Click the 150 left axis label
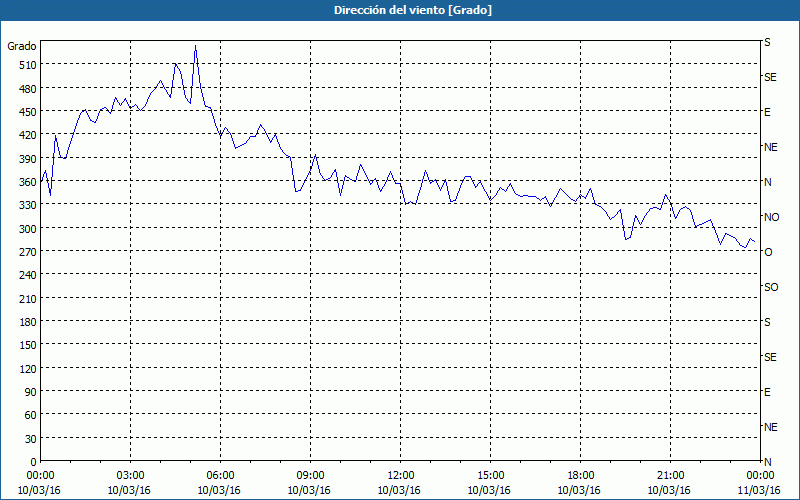Viewport: 800px width, 500px height. pos(29,345)
